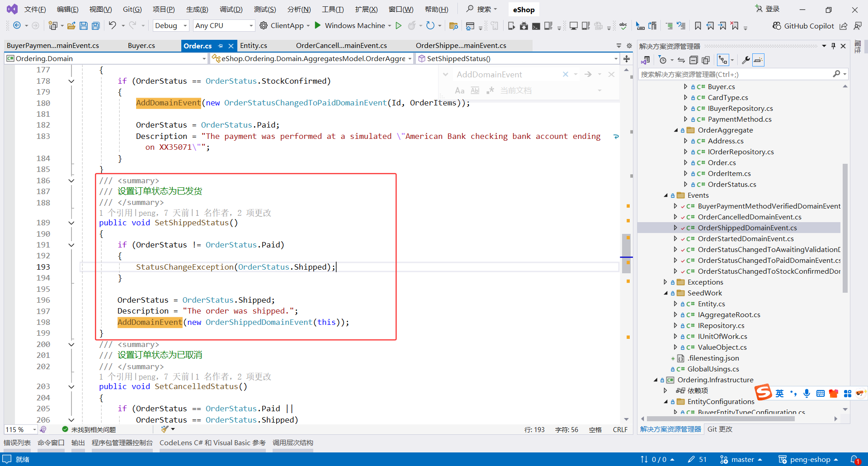
Task: Toggle auto-hide pin on Solution Explorer panel
Action: 833,46
